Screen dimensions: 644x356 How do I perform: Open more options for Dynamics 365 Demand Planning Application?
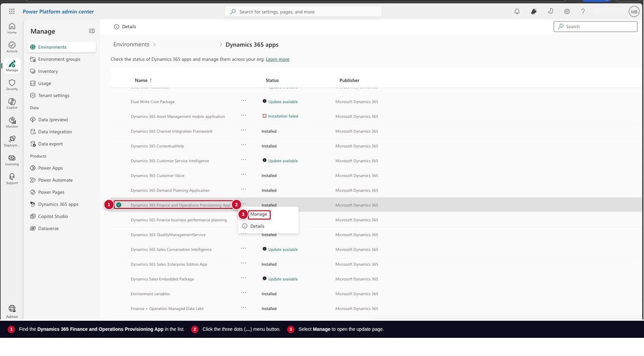tap(244, 189)
